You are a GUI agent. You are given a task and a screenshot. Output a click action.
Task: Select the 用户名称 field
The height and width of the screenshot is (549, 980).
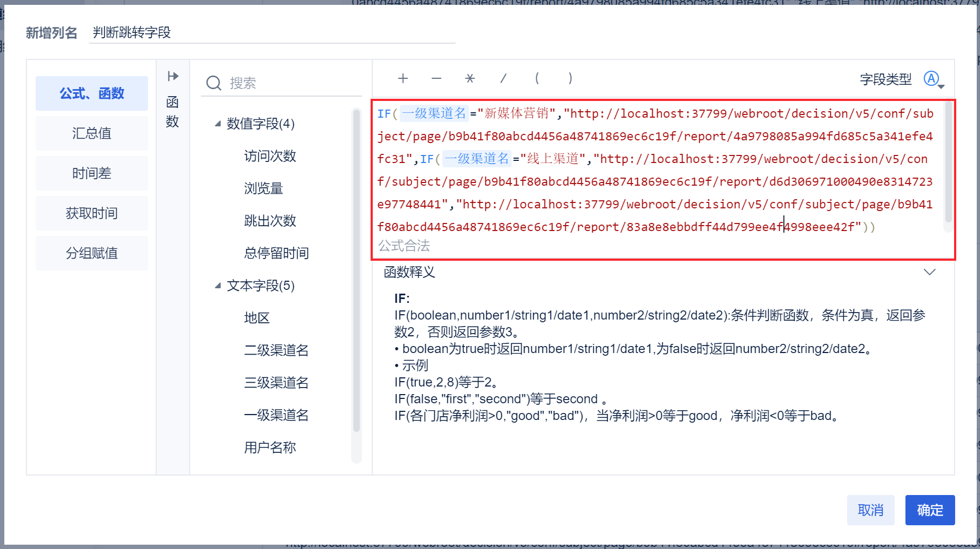pyautogui.click(x=270, y=448)
